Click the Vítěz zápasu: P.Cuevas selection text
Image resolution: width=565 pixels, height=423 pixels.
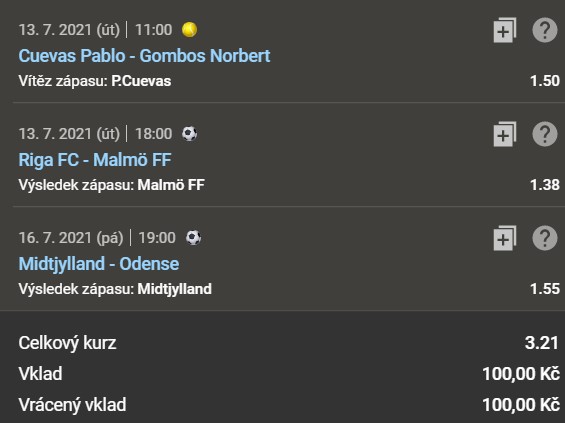[95, 81]
